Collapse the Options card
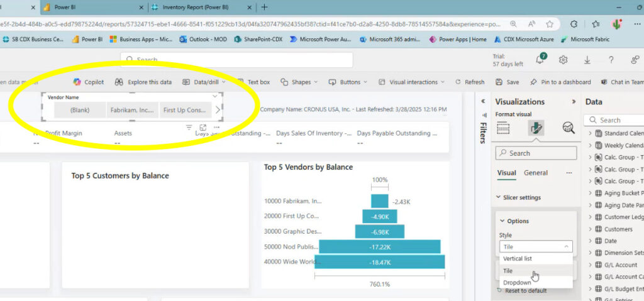644x301 pixels. click(514, 221)
